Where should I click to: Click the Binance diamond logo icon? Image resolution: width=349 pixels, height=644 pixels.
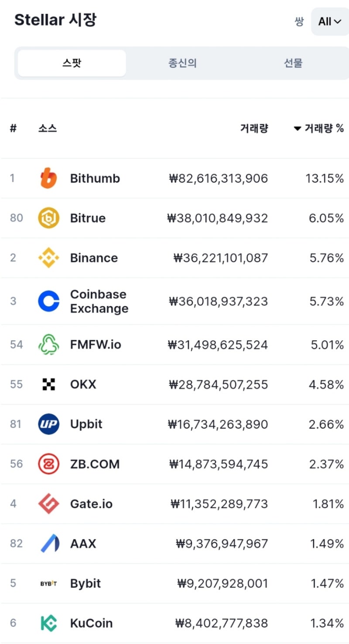tap(48, 258)
